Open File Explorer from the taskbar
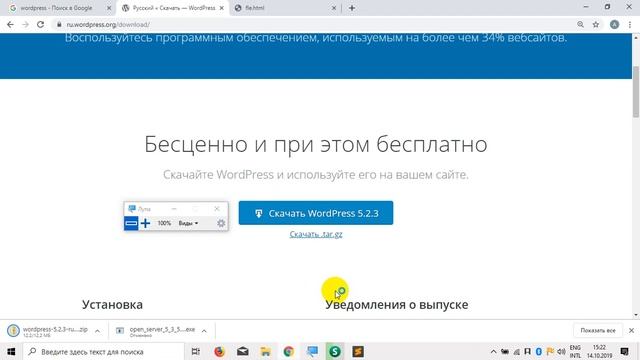640x360 pixels. click(x=266, y=351)
